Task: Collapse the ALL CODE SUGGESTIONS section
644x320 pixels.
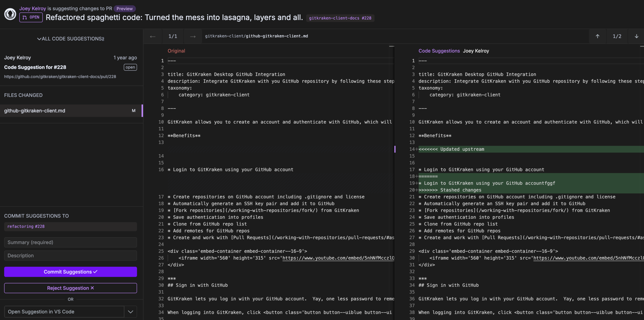Action: pyautogui.click(x=39, y=39)
